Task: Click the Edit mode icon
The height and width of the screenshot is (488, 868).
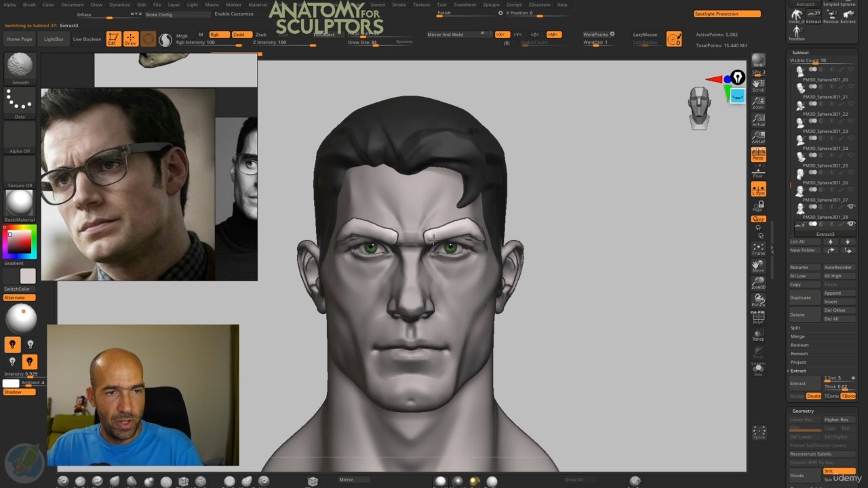Action: (x=113, y=39)
